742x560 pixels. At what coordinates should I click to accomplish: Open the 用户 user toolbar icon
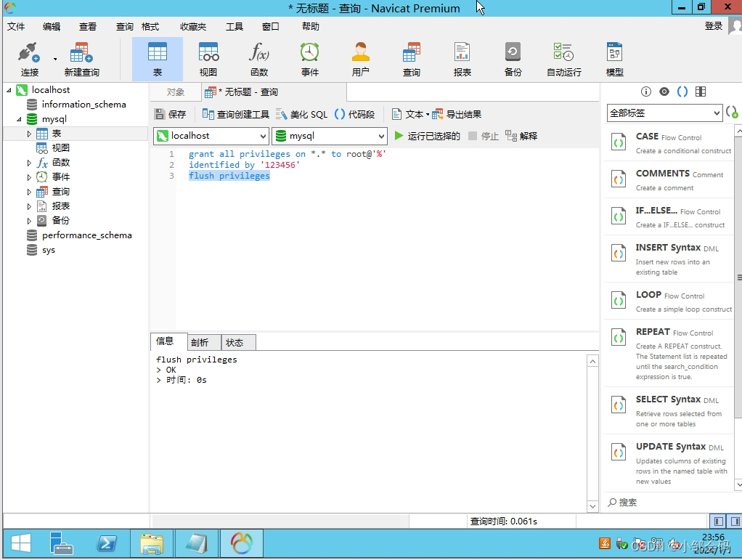361,59
